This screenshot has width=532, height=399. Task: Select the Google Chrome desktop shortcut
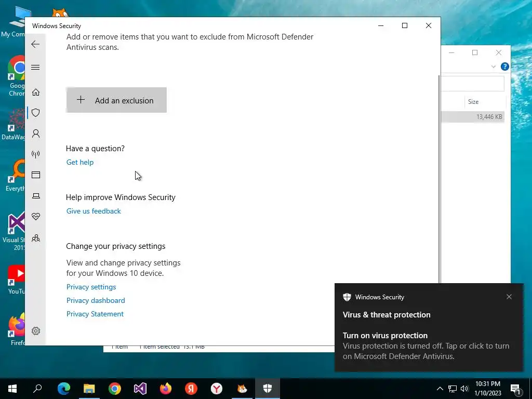tap(16, 76)
